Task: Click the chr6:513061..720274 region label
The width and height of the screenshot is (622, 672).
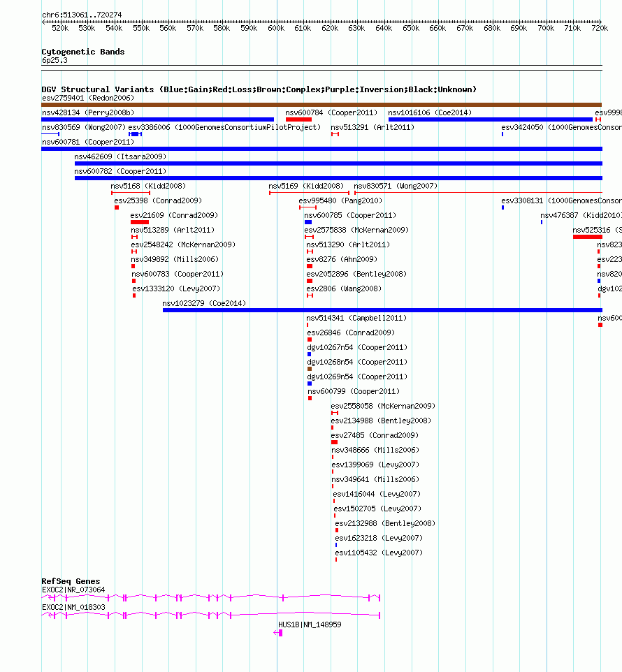Action: [82, 15]
